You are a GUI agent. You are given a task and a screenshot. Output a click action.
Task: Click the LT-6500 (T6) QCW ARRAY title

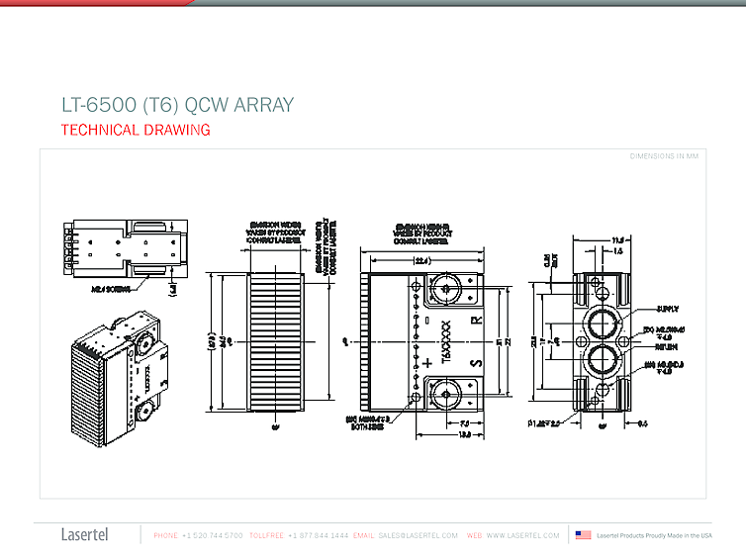177,105
